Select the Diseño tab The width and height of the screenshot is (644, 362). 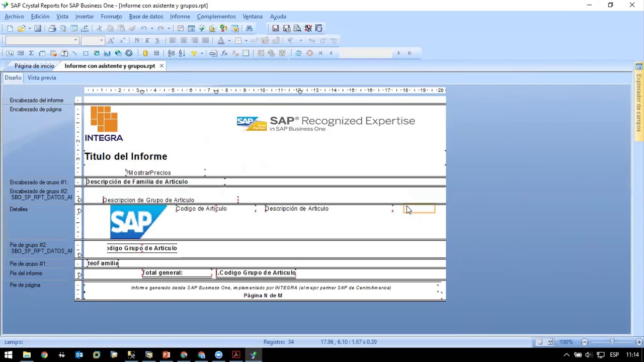pyautogui.click(x=13, y=78)
